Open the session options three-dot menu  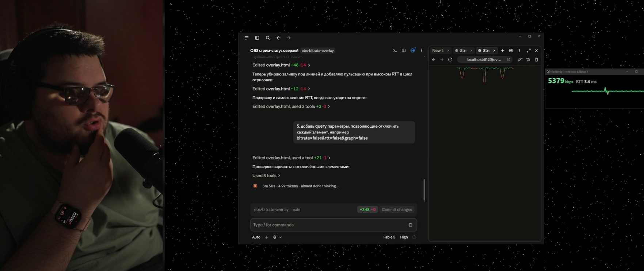point(421,51)
